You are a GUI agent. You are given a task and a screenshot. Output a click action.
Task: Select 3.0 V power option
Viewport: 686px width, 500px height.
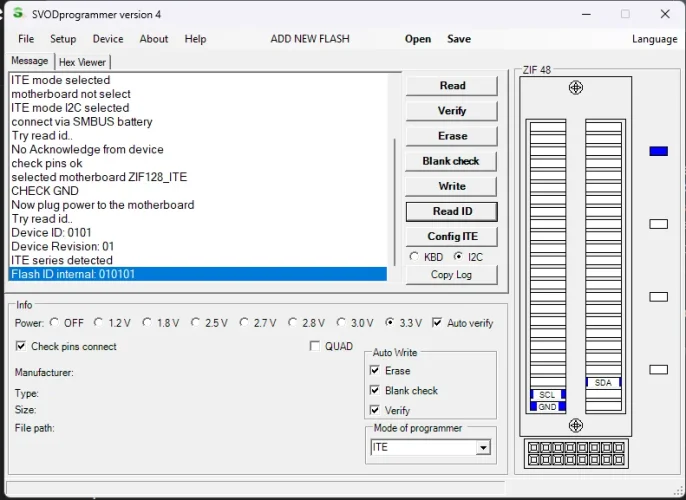pyautogui.click(x=341, y=322)
